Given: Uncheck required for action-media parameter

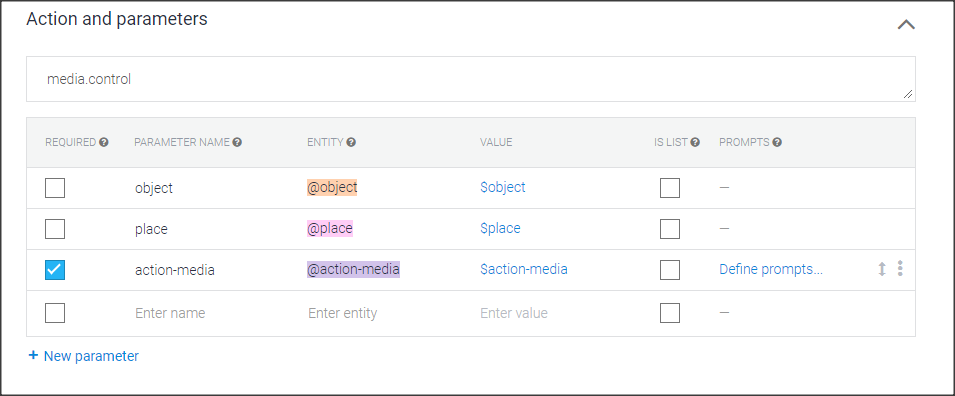Looking at the screenshot, I should click(55, 270).
